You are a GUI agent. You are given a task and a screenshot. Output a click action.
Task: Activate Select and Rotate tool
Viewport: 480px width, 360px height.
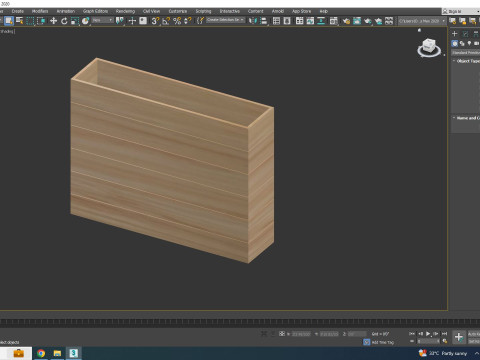(x=64, y=21)
